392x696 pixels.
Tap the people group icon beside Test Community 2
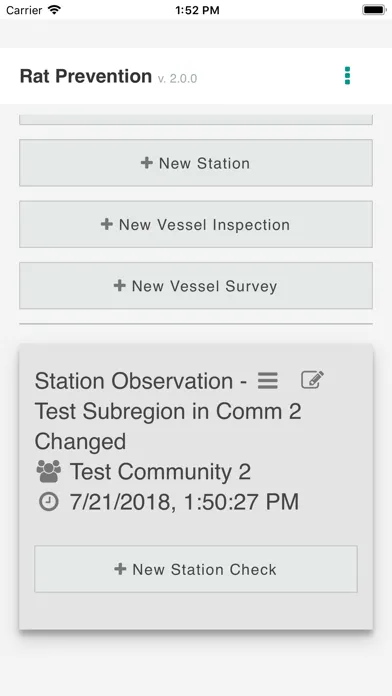(x=48, y=471)
